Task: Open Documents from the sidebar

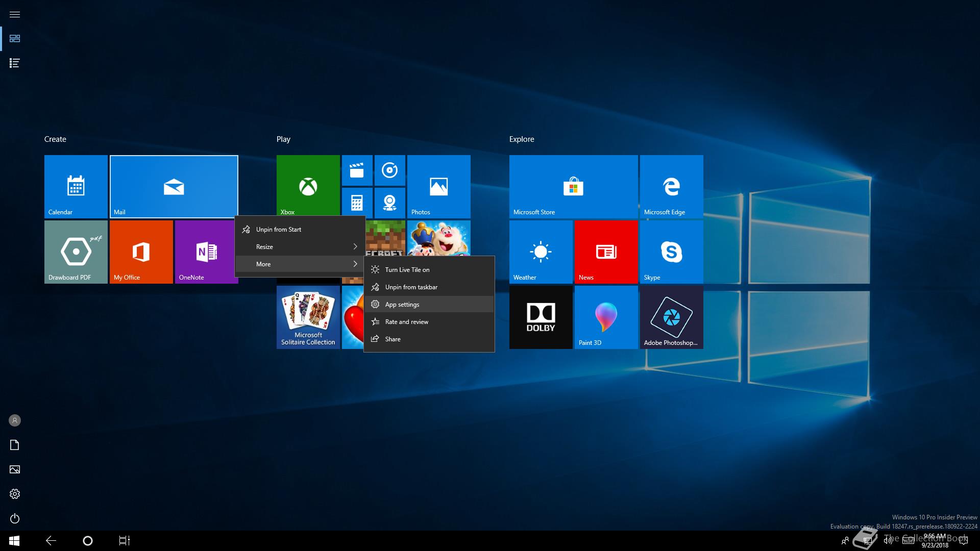Action: 15,445
